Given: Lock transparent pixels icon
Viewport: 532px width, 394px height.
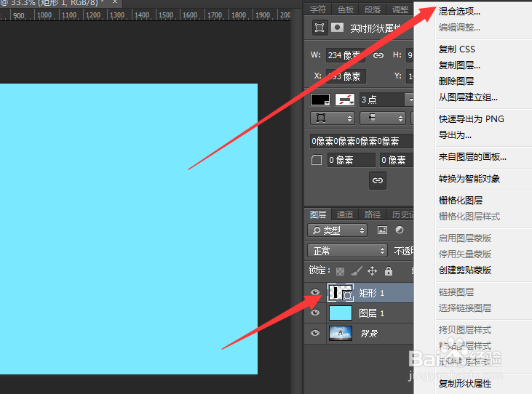Looking at the screenshot, I should 340,271.
